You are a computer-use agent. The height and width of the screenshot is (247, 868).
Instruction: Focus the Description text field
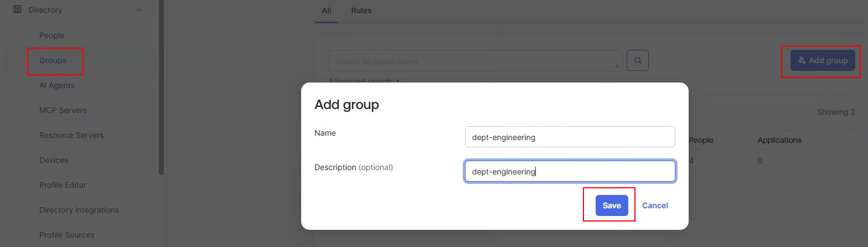point(570,171)
